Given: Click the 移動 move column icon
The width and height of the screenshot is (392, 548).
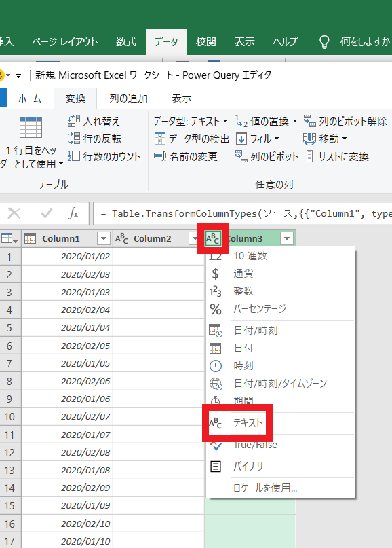Looking at the screenshot, I should (310, 139).
